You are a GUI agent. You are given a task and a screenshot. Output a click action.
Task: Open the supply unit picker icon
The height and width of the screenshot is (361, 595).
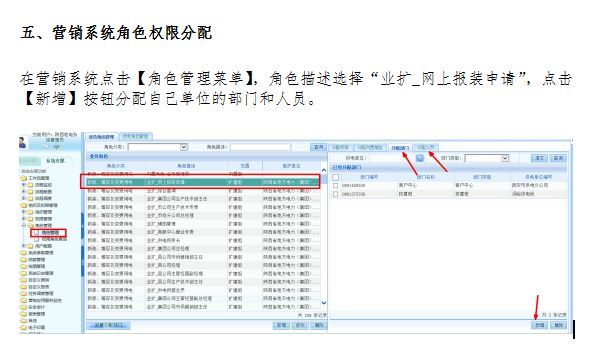click(420, 158)
